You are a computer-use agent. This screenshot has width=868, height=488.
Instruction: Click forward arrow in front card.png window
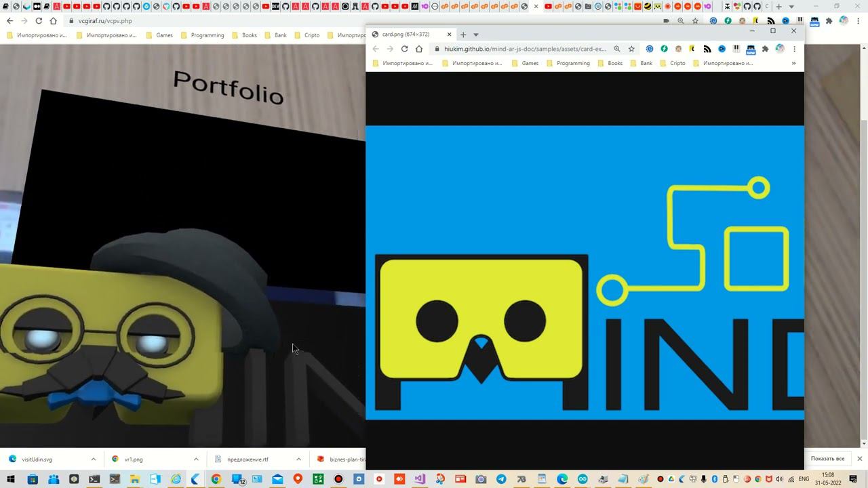point(390,49)
